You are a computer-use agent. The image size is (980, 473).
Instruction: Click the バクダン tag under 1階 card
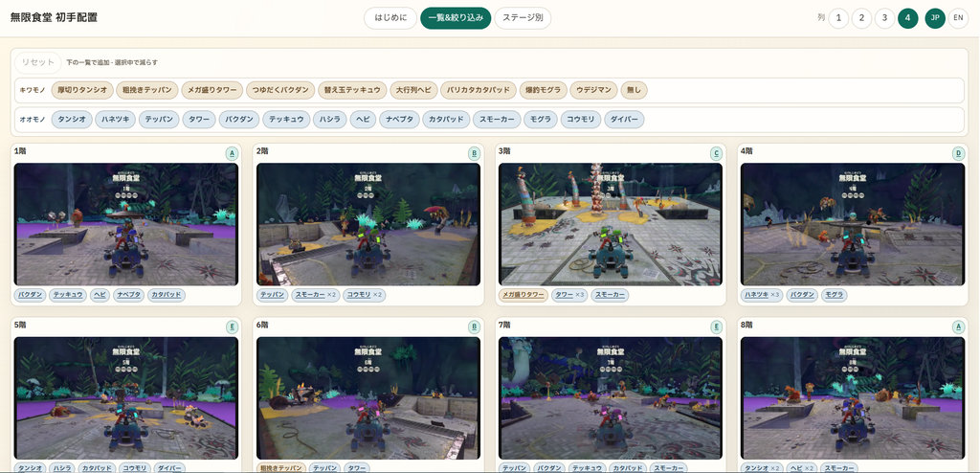pyautogui.click(x=30, y=295)
